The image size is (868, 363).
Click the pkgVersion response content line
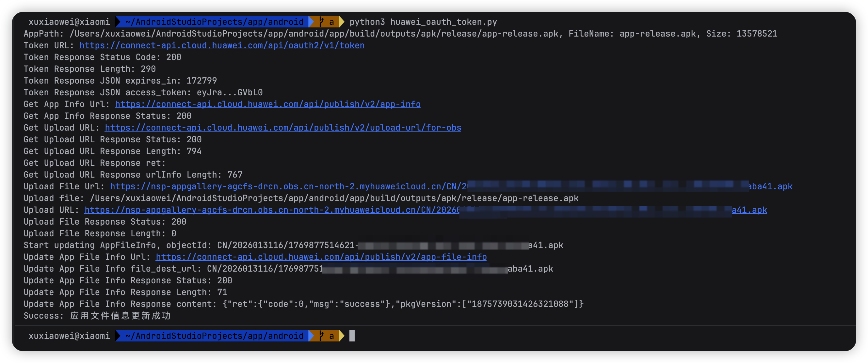pyautogui.click(x=303, y=304)
